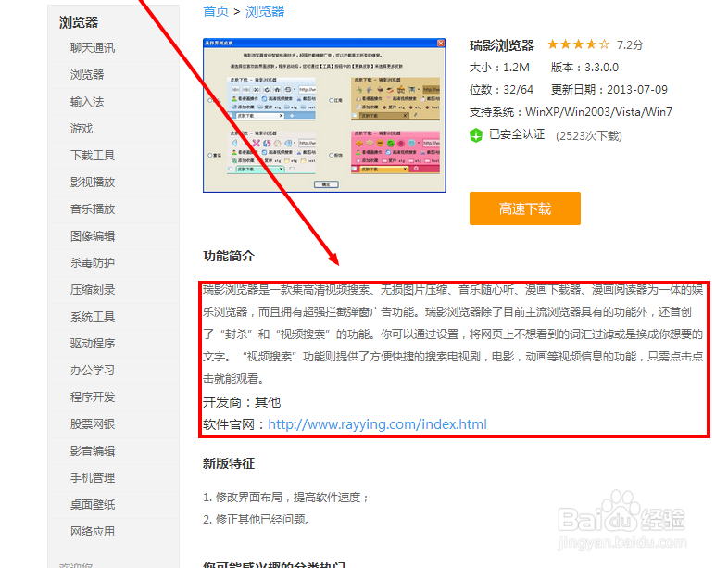The width and height of the screenshot is (728, 568).
Task: Open the 系统工具 category
Action: click(93, 317)
